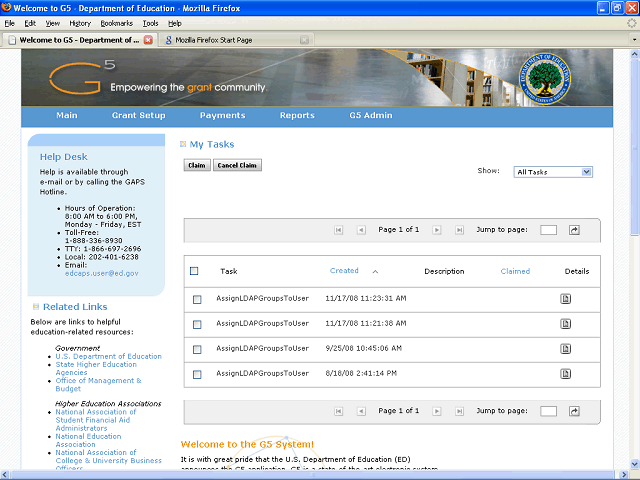Screen dimensions: 640x480
Task: Click the top Jump to page input field
Action: pyautogui.click(x=548, y=230)
